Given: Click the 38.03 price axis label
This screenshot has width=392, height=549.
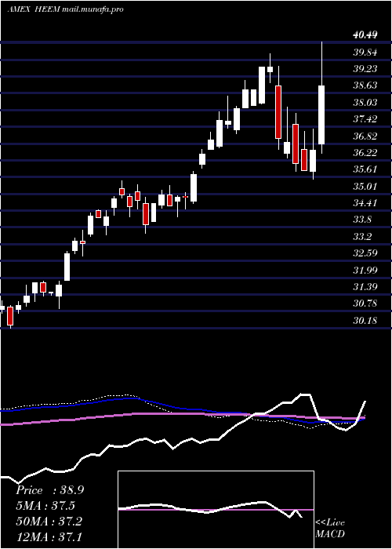Looking at the screenshot, I should (x=365, y=102).
